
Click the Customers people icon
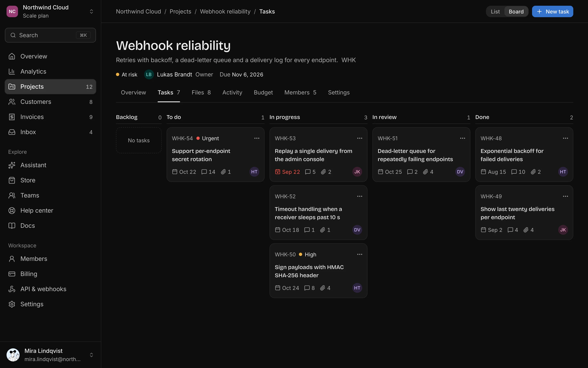12,102
